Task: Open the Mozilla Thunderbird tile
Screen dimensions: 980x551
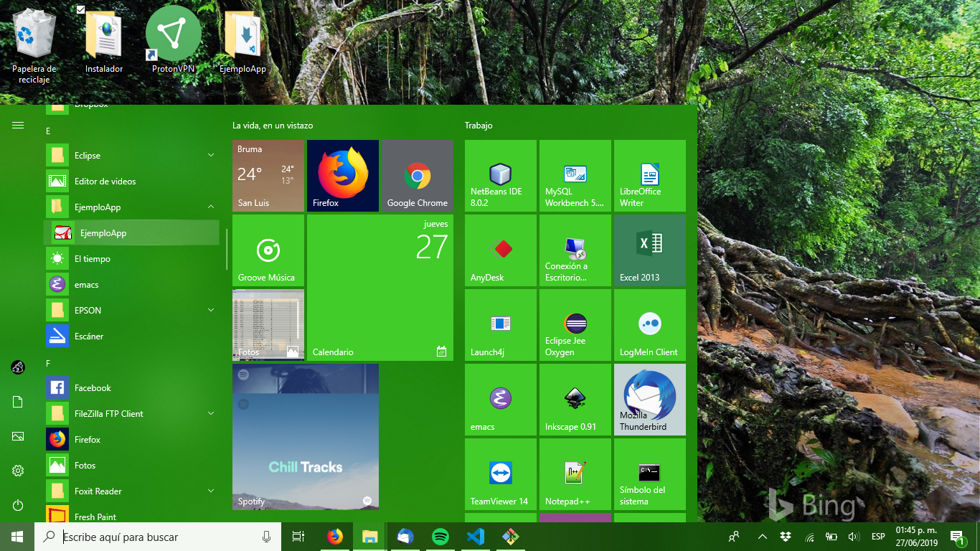Action: (x=650, y=400)
